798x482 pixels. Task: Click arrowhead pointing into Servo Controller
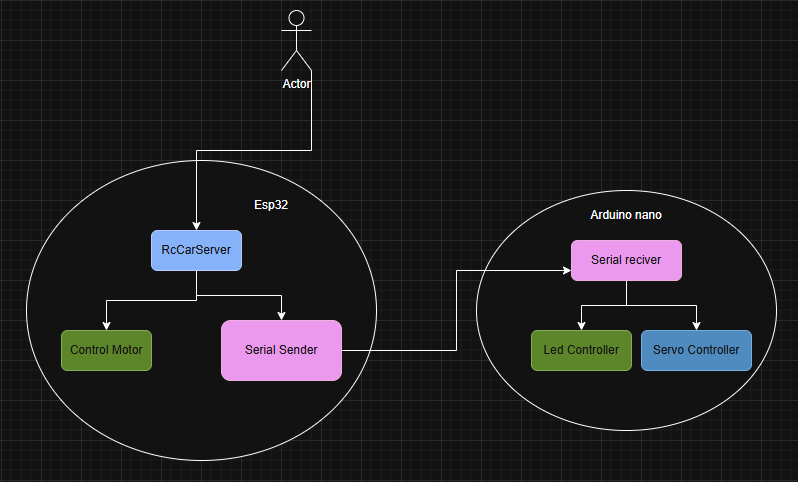pyautogui.click(x=696, y=324)
